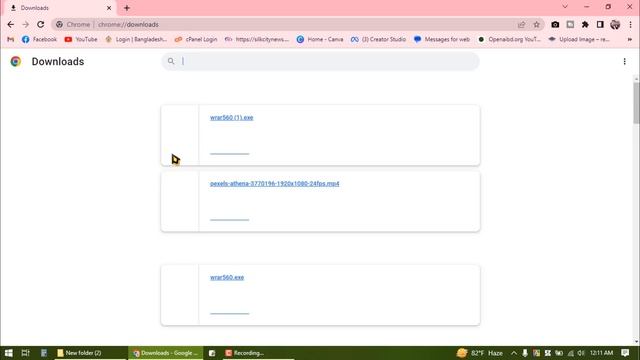
Task: Open the Downloads page more actions menu
Action: [624, 61]
